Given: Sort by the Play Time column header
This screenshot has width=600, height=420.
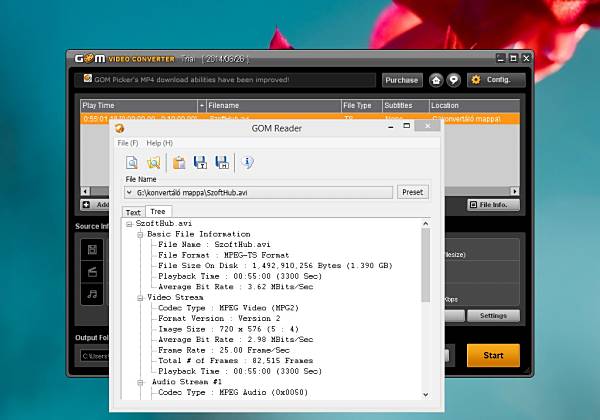Looking at the screenshot, I should pyautogui.click(x=139, y=106).
